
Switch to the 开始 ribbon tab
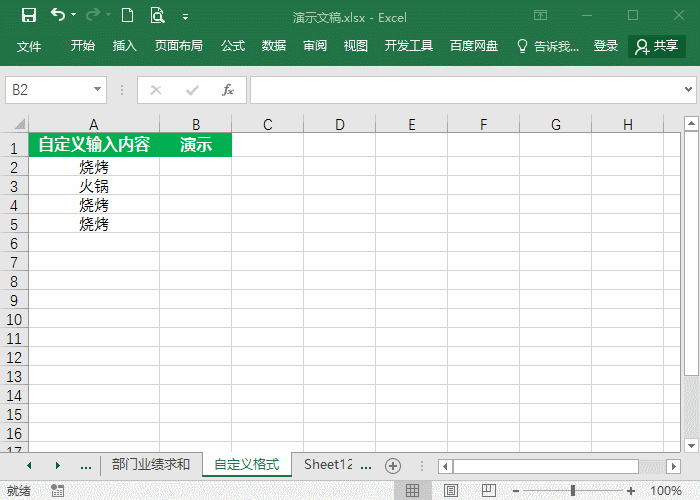click(83, 46)
